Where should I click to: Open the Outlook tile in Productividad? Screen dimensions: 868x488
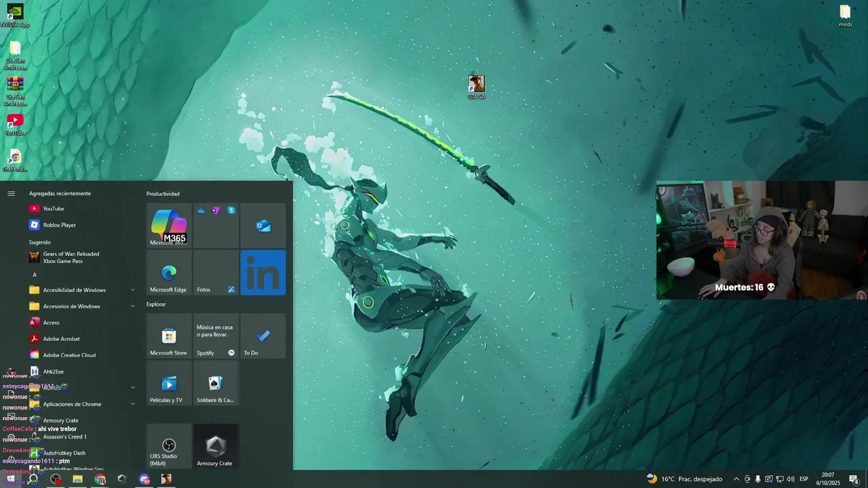tap(263, 226)
